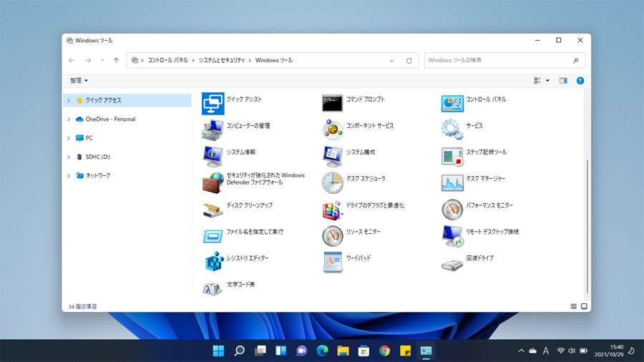This screenshot has height=362, width=644.
Task: Select the サービス gears icon
Action: (x=452, y=129)
